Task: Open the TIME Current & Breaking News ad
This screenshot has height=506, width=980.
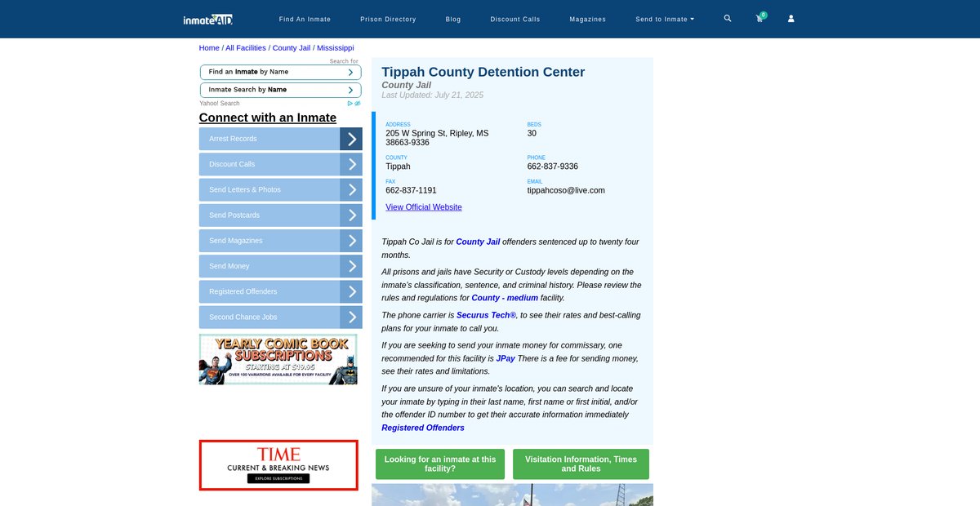Action: [x=278, y=465]
